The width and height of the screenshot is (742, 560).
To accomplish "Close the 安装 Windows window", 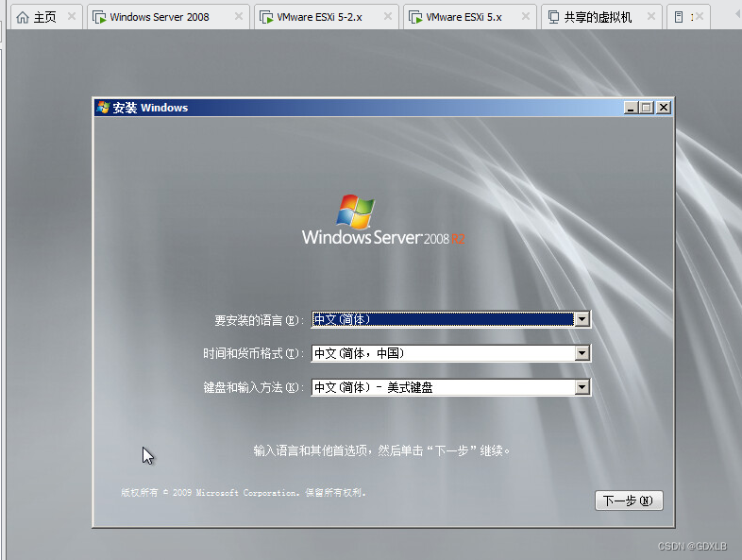I will tap(664, 108).
